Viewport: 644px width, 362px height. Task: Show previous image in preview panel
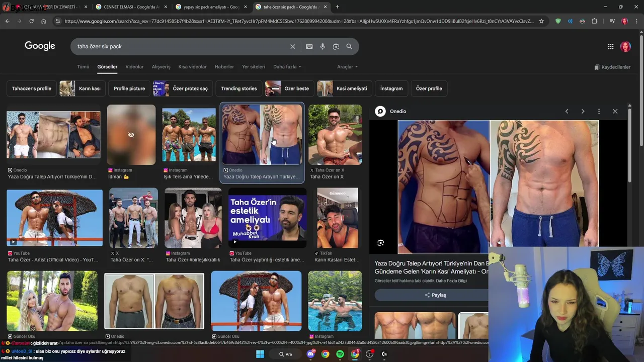click(567, 111)
